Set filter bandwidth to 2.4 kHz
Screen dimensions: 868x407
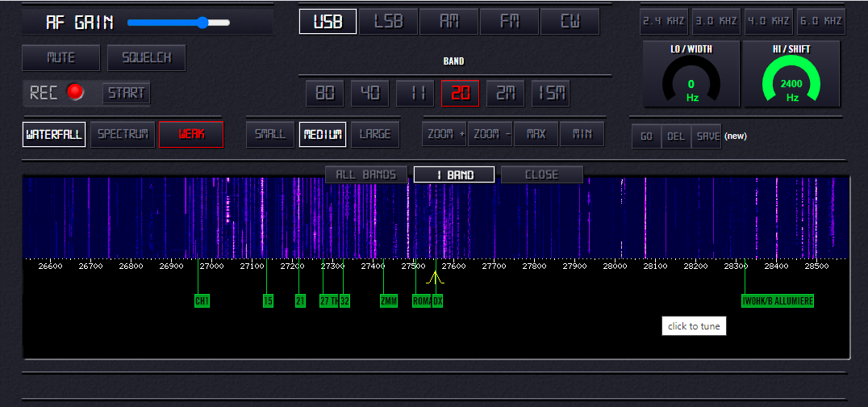click(664, 22)
